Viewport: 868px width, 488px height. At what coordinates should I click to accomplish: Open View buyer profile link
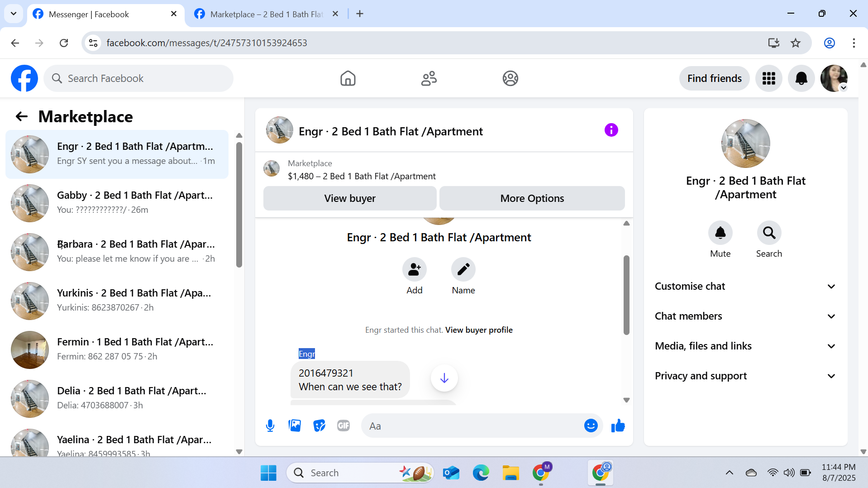479,330
